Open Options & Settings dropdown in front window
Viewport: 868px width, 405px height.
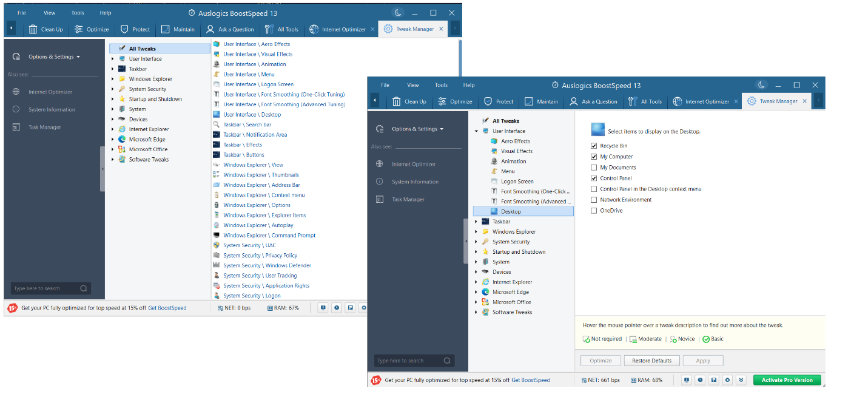click(417, 129)
